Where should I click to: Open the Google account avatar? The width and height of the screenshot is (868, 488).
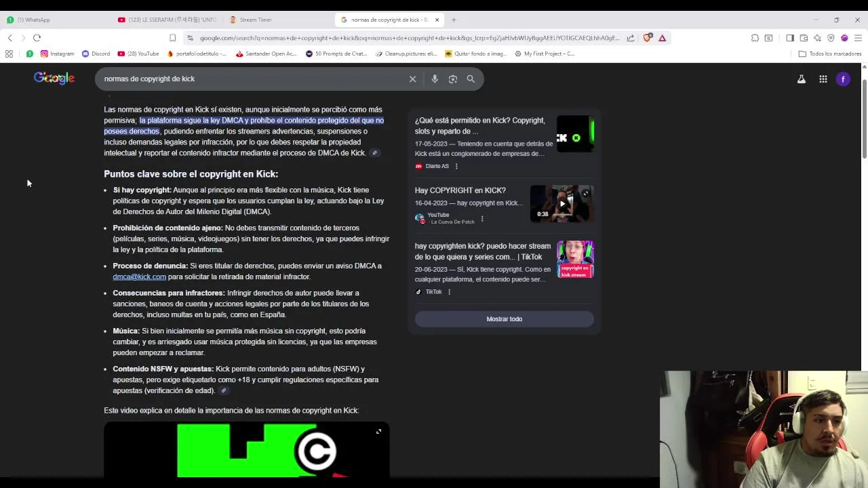click(x=843, y=79)
